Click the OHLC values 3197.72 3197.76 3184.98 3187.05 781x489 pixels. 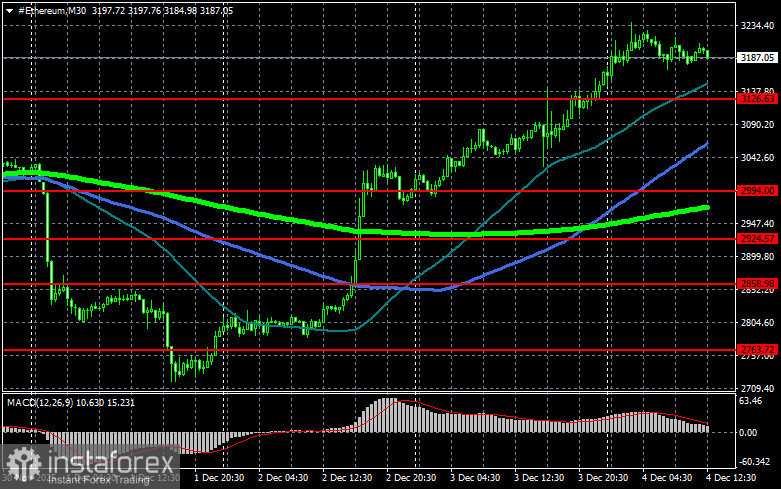(162, 10)
